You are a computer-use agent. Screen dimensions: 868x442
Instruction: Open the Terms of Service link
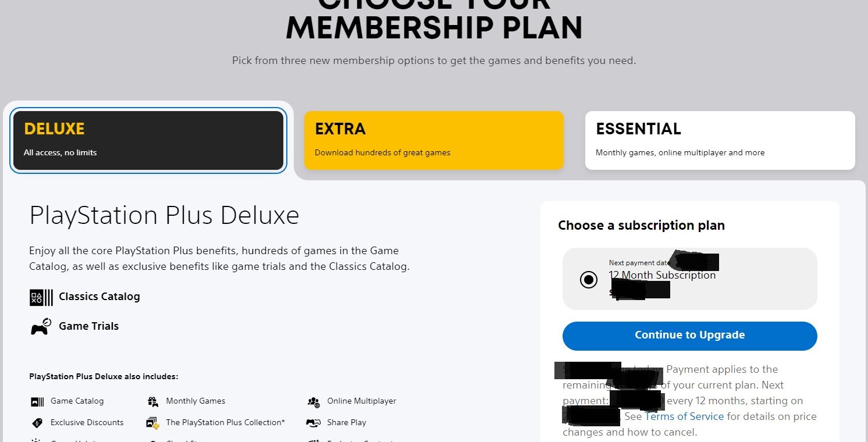coord(685,416)
